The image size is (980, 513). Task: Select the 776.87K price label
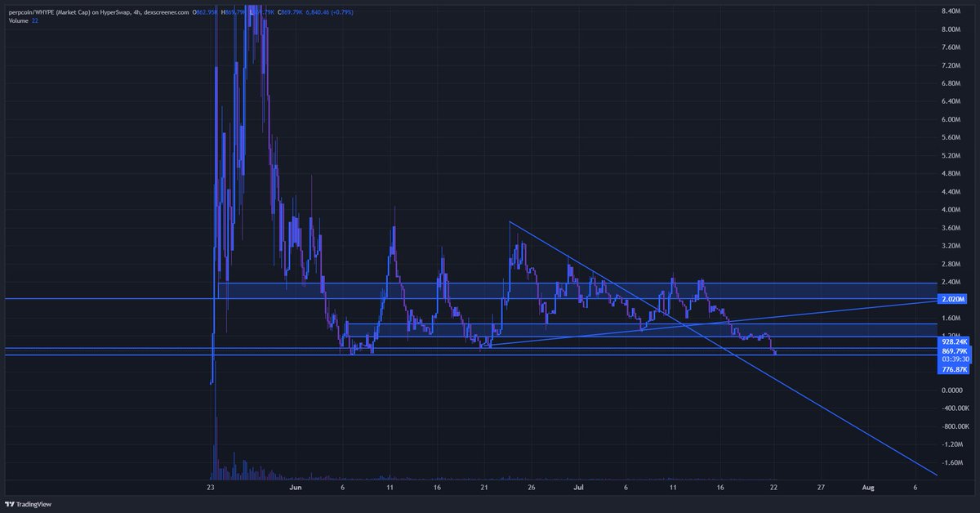tap(954, 369)
